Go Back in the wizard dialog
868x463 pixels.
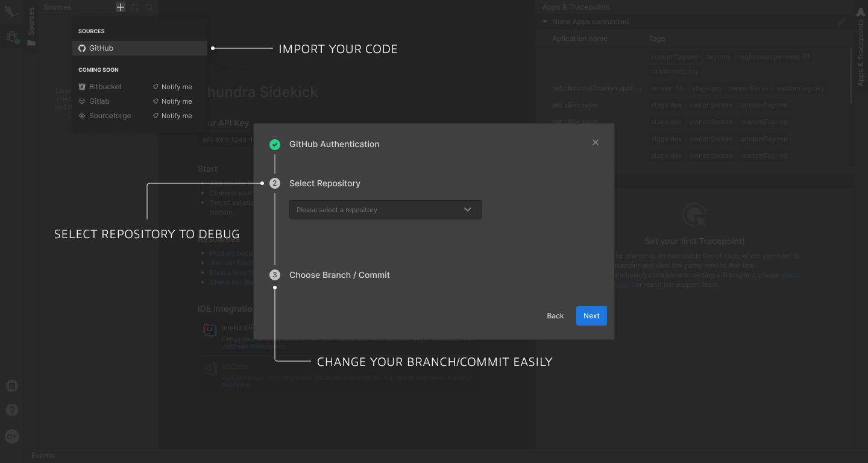555,316
